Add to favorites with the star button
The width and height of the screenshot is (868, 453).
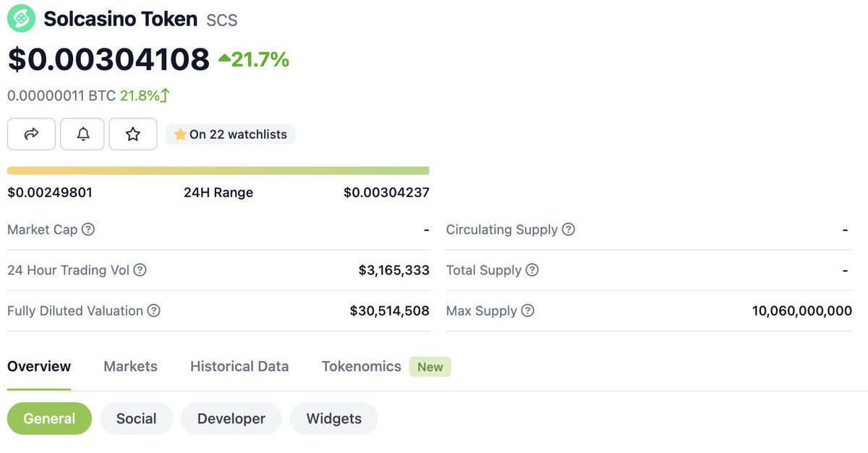[133, 134]
